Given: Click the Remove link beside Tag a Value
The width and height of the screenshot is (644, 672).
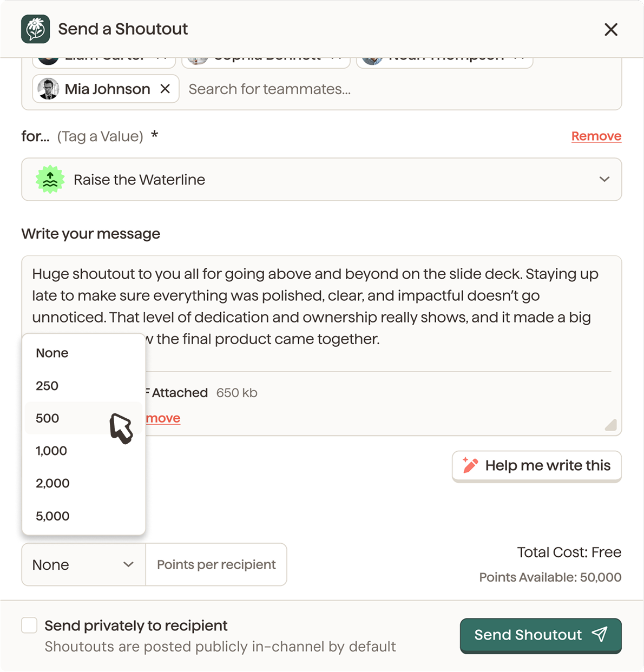Looking at the screenshot, I should click(596, 136).
